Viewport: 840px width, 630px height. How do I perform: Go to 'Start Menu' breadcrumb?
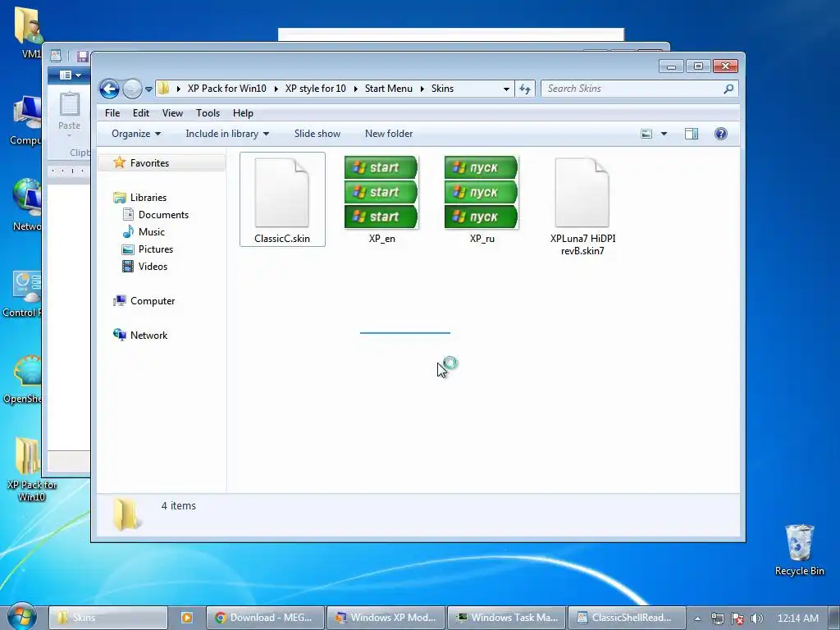point(388,89)
